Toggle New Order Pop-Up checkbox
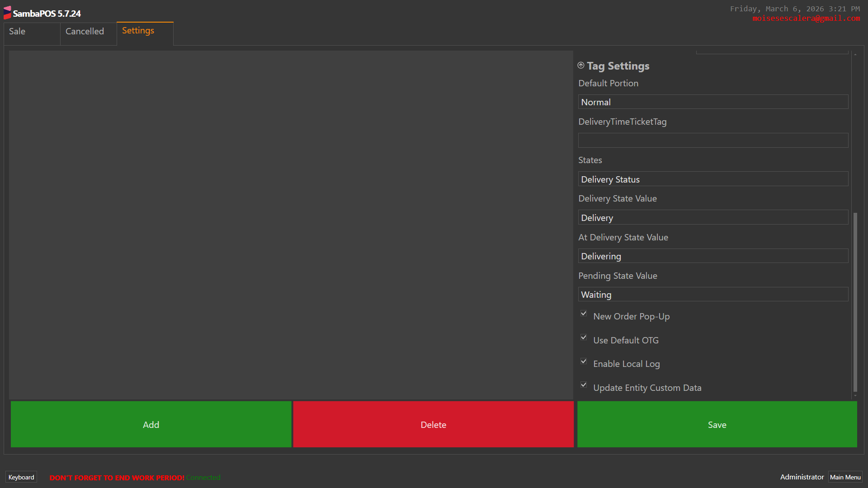 click(x=584, y=314)
